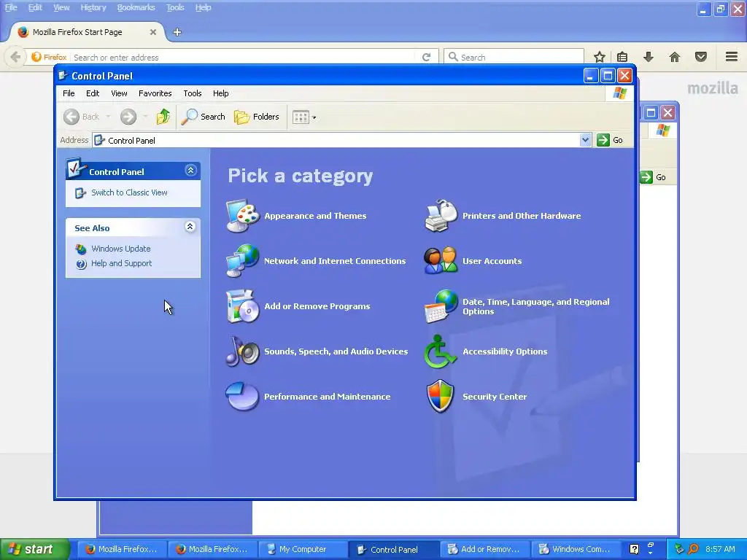This screenshot has height=560, width=747.
Task: Open Security Center shield icon
Action: (441, 396)
